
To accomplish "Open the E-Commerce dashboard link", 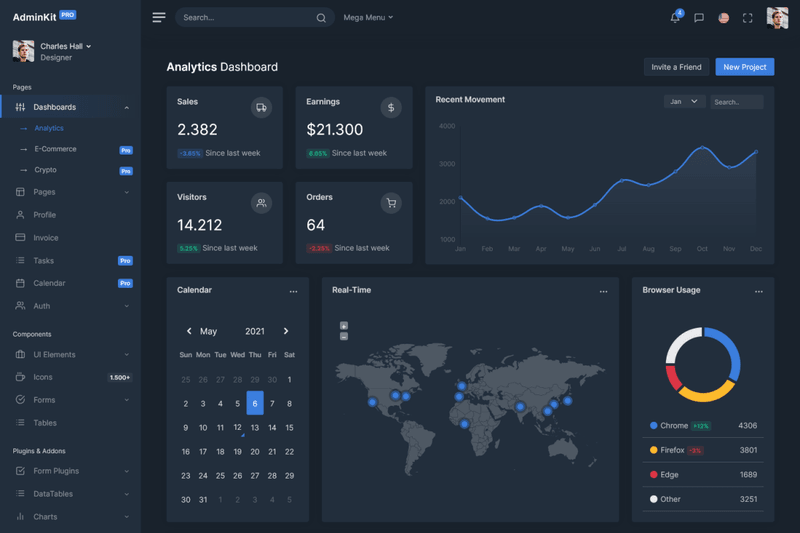I will [56, 149].
